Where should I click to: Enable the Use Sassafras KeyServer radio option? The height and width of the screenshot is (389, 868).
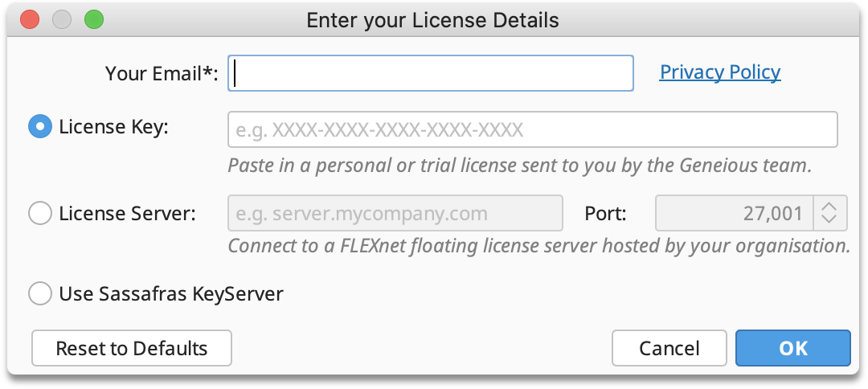click(40, 293)
